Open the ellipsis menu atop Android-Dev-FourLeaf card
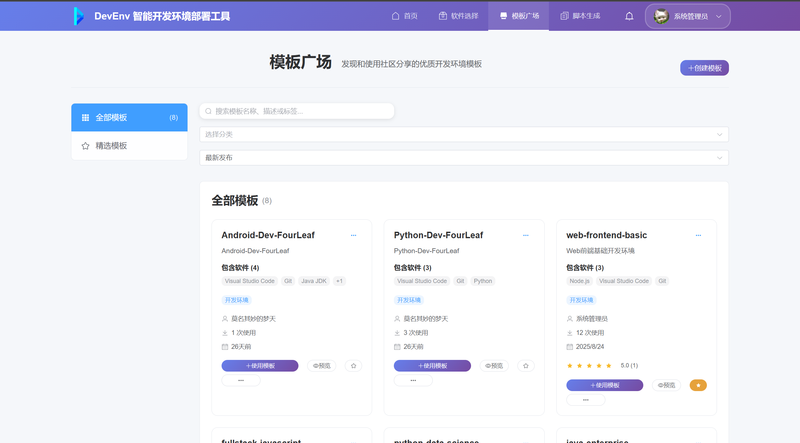This screenshot has width=800, height=443. click(353, 236)
